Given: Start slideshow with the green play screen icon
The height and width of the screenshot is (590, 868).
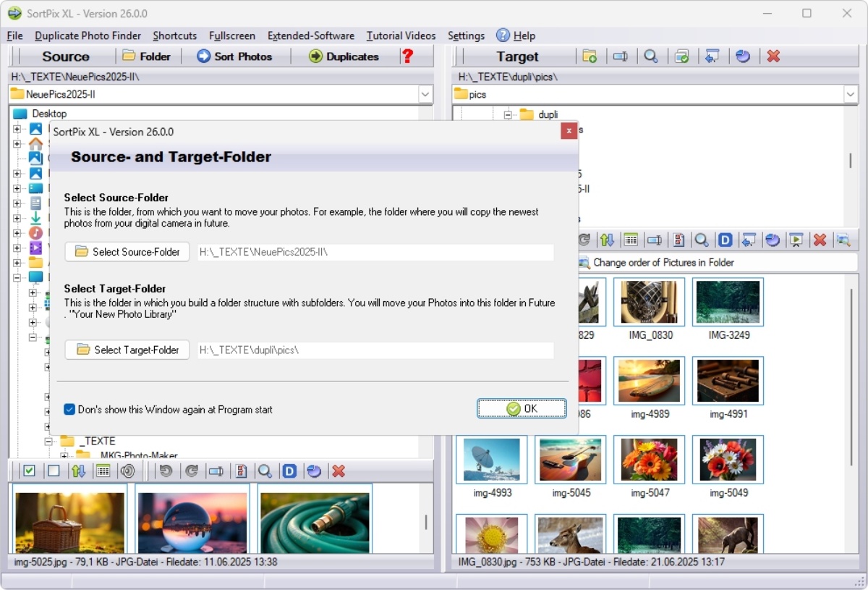Looking at the screenshot, I should coord(796,240).
